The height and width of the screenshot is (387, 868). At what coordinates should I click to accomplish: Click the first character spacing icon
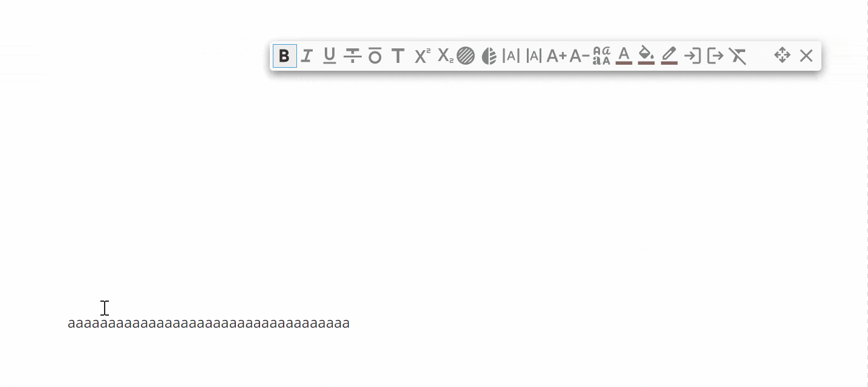[x=511, y=56]
